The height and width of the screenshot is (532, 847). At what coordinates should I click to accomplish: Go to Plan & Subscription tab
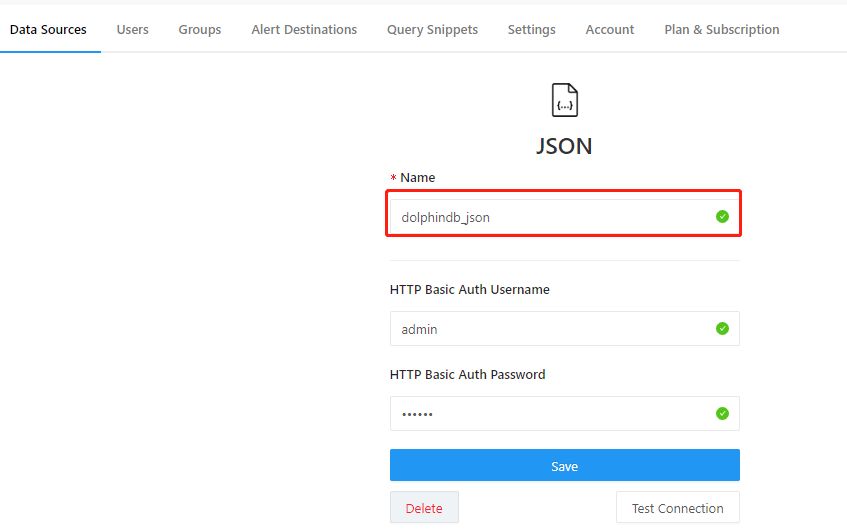(x=721, y=29)
